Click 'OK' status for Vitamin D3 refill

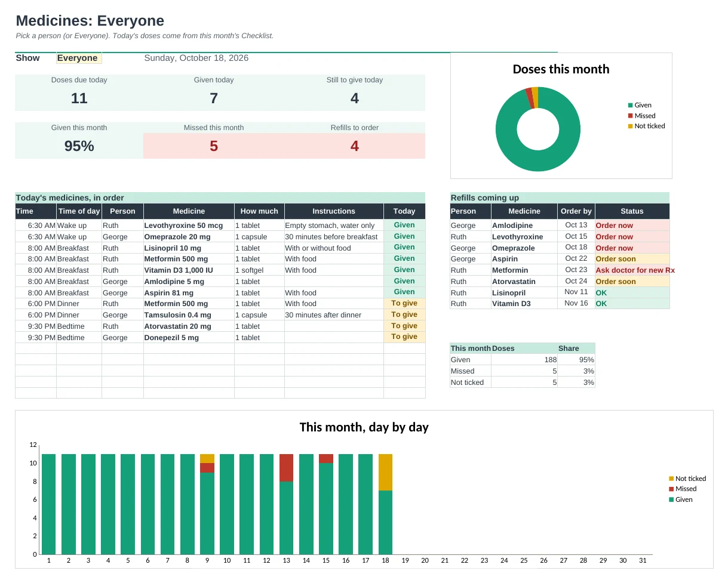[x=632, y=304]
